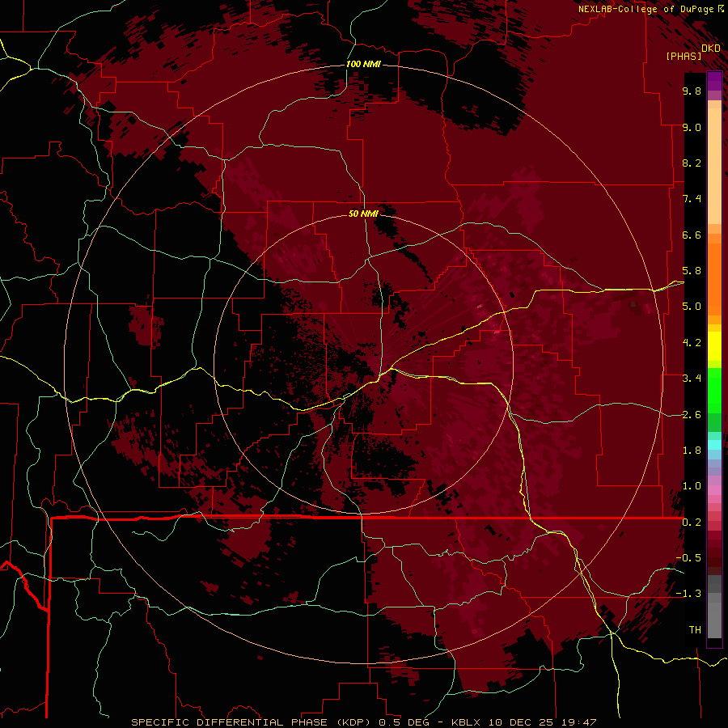Click the '100 NMI' range ring label
Screen dimensions: 728x728
(363, 64)
